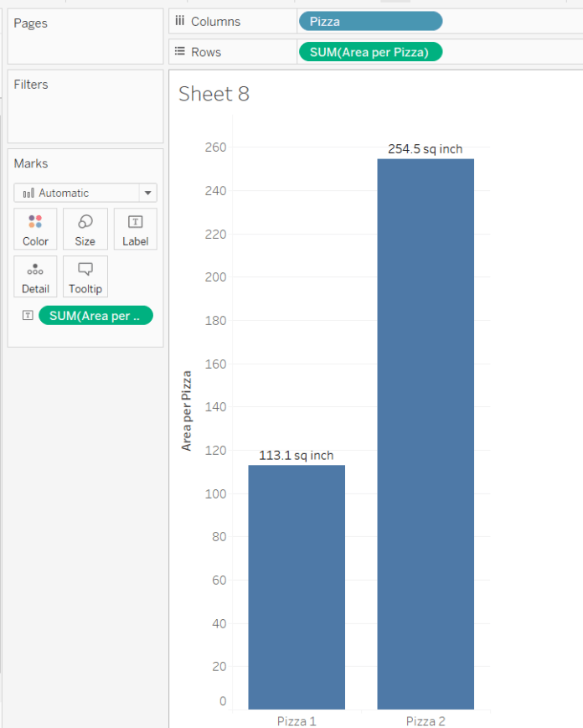Screen dimensions: 583x728
Task: Click the 254.5 sq inch label
Action: (x=425, y=149)
